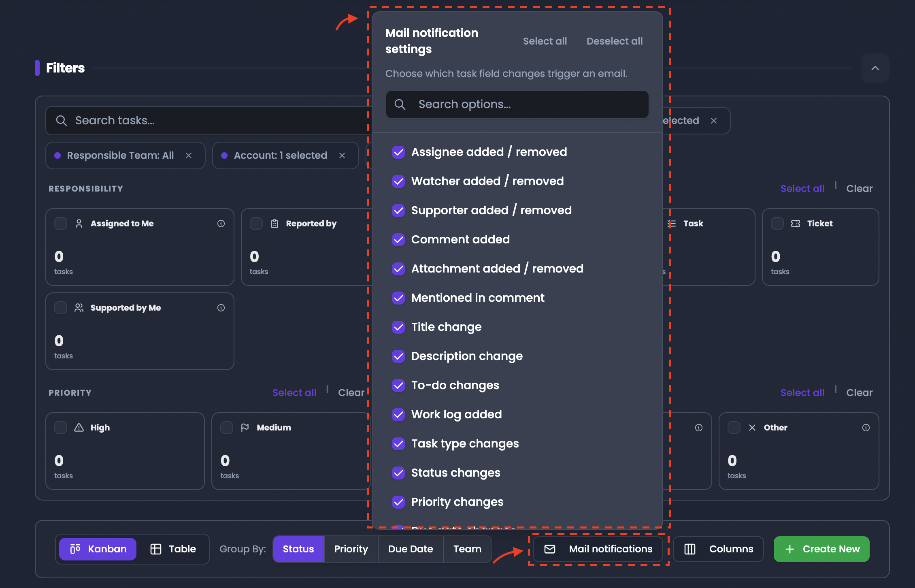Uncheck Assignee added / removed option
This screenshot has width=915, height=588.
398,152
